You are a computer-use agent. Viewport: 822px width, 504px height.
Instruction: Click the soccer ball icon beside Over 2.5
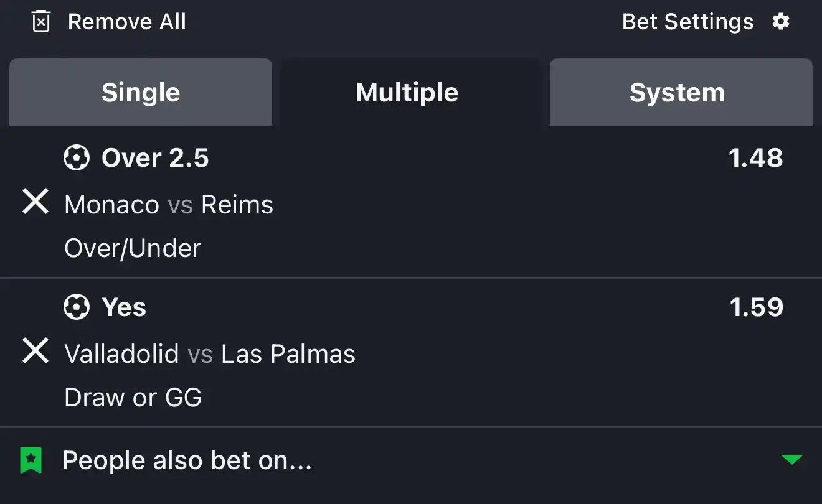coord(77,158)
